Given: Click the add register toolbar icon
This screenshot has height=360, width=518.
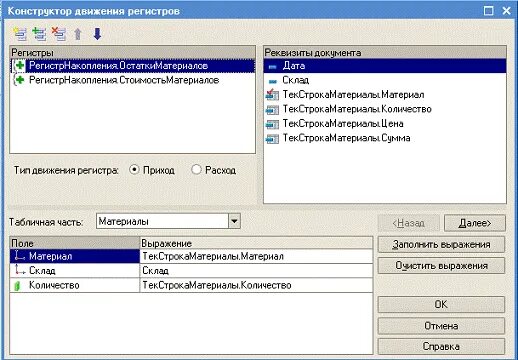Looking at the screenshot, I should pyautogui.click(x=20, y=34).
